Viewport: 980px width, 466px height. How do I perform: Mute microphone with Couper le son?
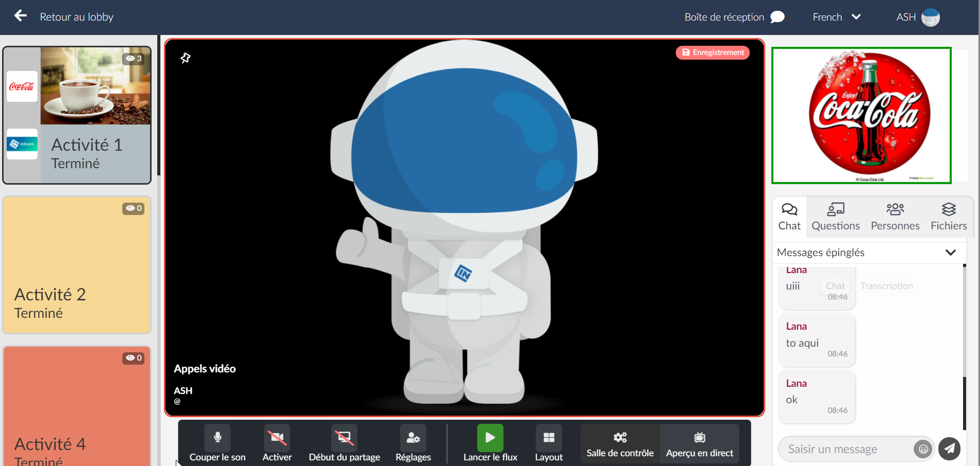tap(217, 443)
